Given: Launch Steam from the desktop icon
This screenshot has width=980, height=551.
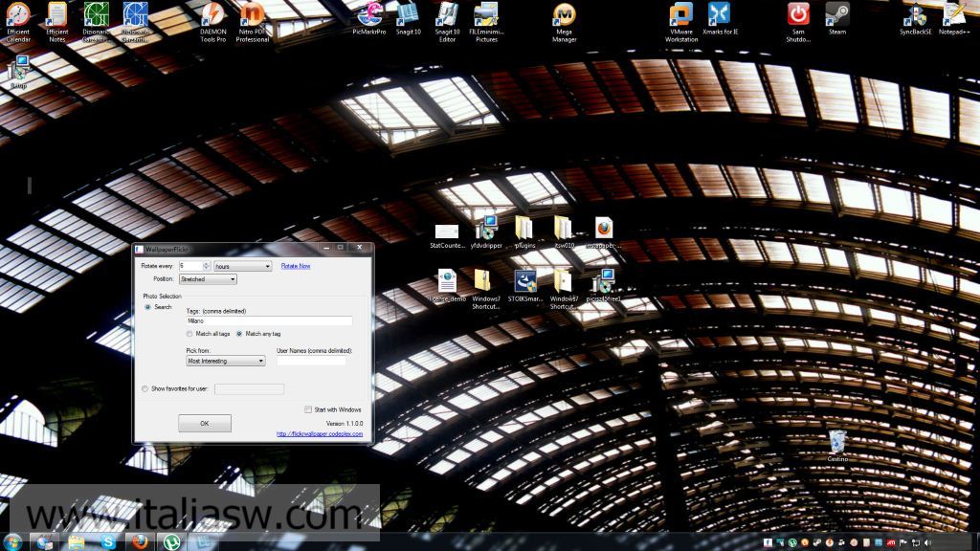Looking at the screenshot, I should click(837, 19).
